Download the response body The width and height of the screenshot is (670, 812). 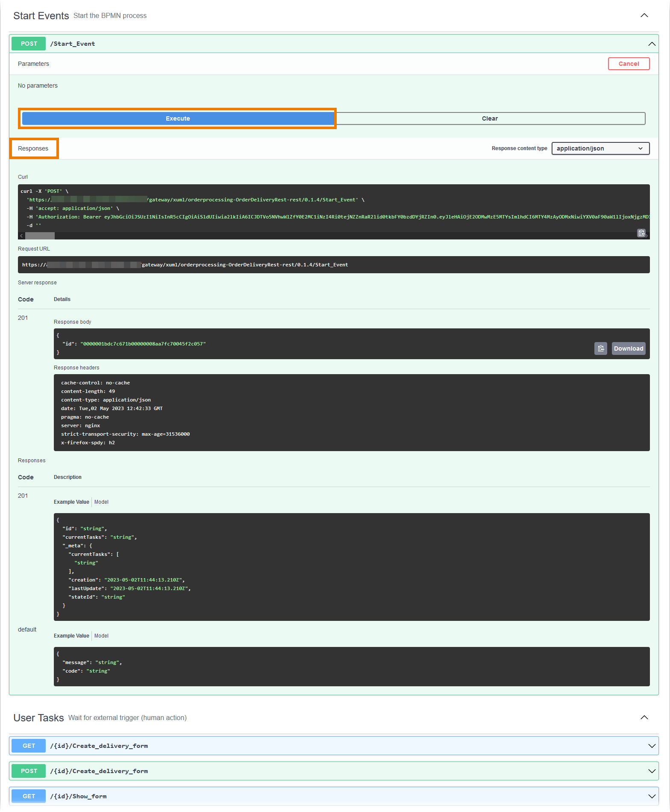click(628, 348)
